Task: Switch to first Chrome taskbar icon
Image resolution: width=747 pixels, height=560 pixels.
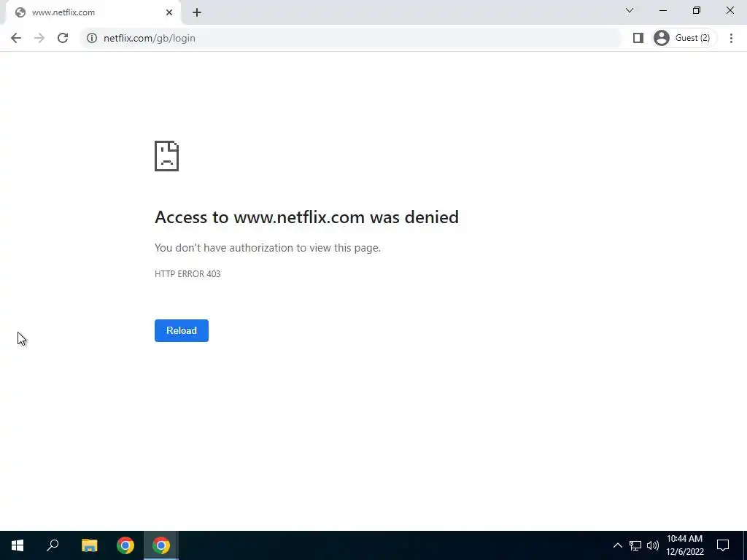Action: pyautogui.click(x=125, y=545)
